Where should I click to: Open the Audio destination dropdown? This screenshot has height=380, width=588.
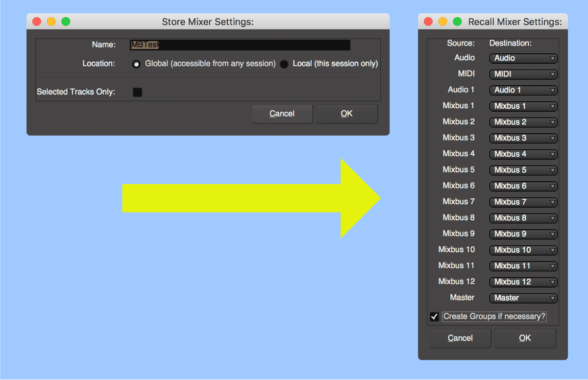(523, 58)
